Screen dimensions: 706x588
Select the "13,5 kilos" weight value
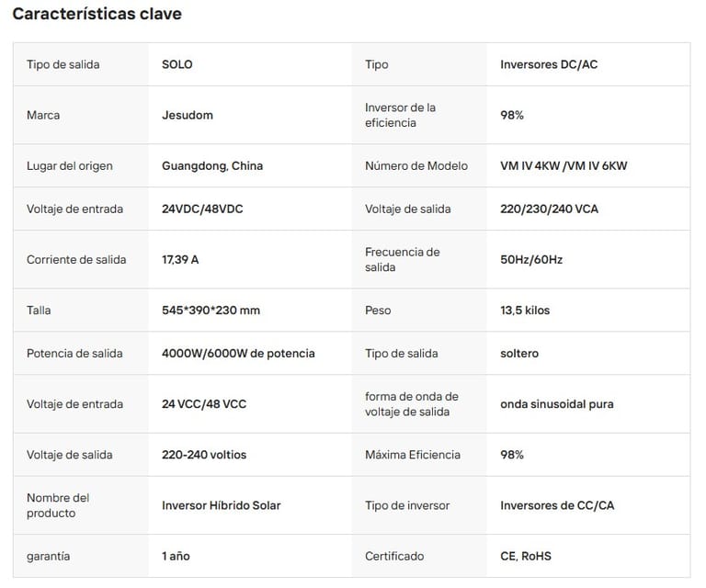525,310
